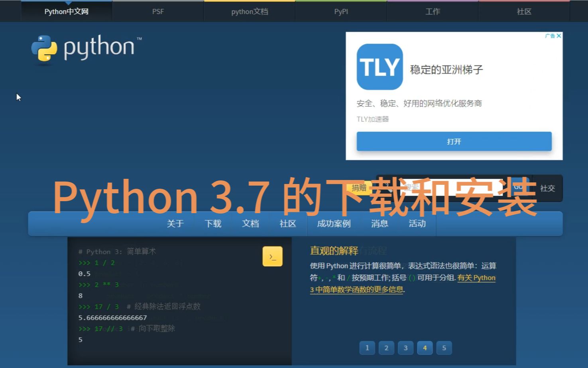Launch the interactive shell yellow button
Viewport: 588px width, 368px height.
pos(272,256)
